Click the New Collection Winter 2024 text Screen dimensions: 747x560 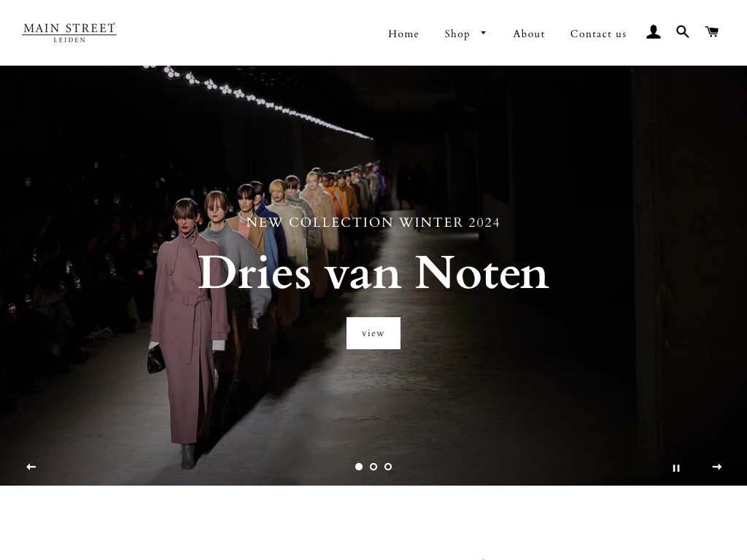[x=373, y=222]
